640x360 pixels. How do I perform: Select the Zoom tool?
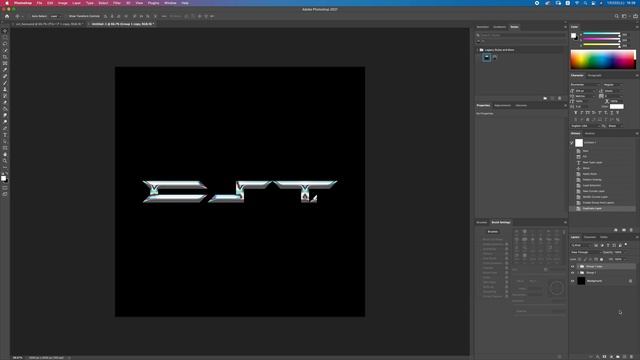click(5, 161)
